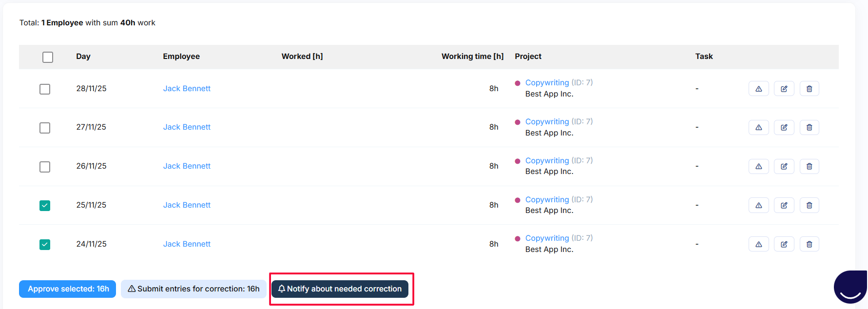Open Jack Bennett link in 27/11/25 row
Viewport: 868px width, 309px height.
(x=187, y=127)
